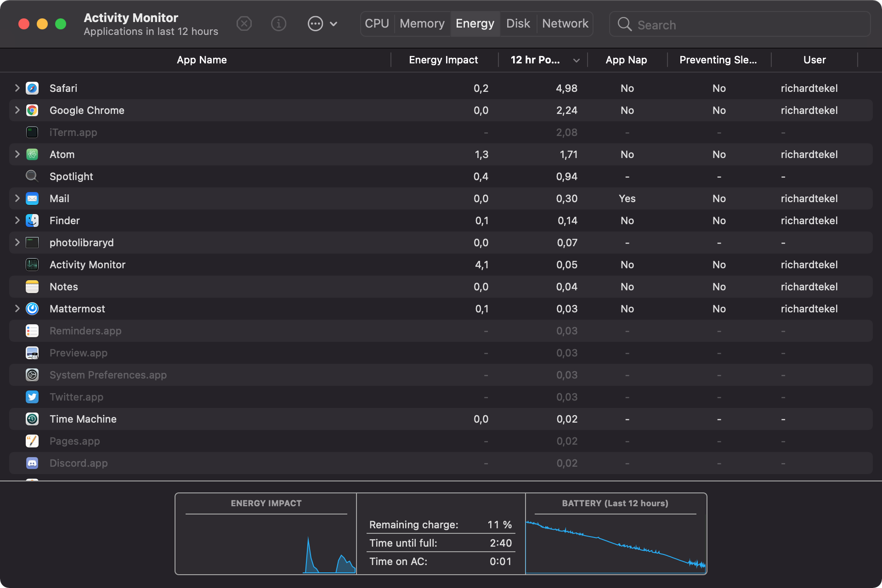Click the Time on AC 0:01 value
This screenshot has width=882, height=588.
pos(501,561)
